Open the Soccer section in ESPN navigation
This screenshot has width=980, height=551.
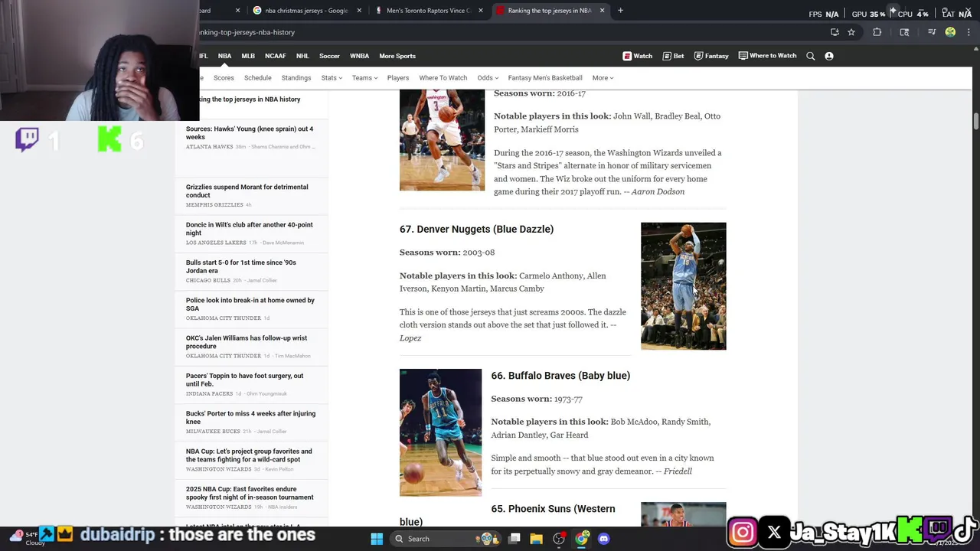coord(329,56)
